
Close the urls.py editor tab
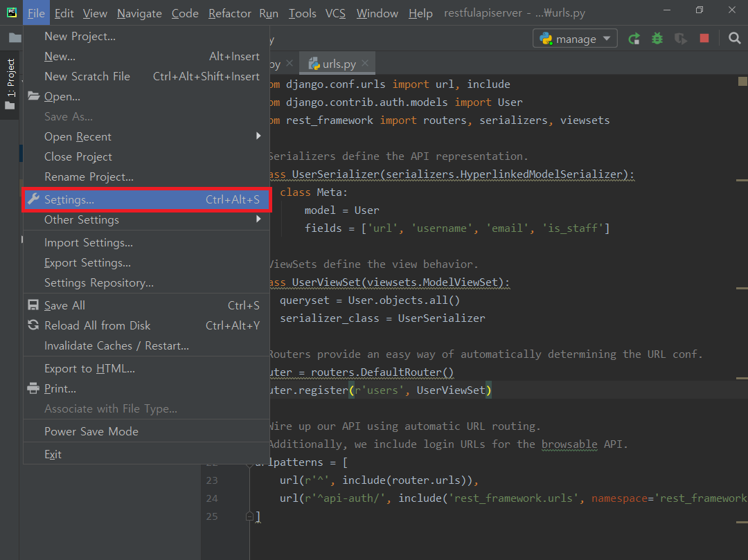(x=365, y=63)
